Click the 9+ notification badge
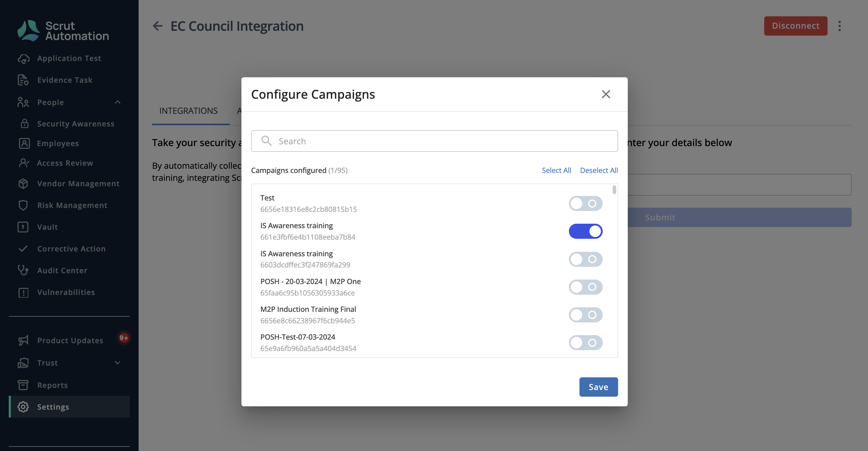This screenshot has width=868, height=451. pos(124,338)
